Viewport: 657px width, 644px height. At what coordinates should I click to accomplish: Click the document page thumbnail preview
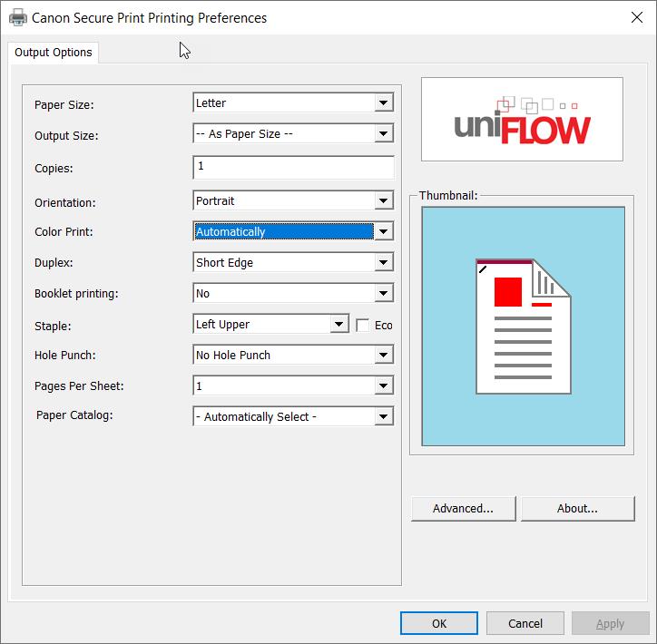[523, 326]
